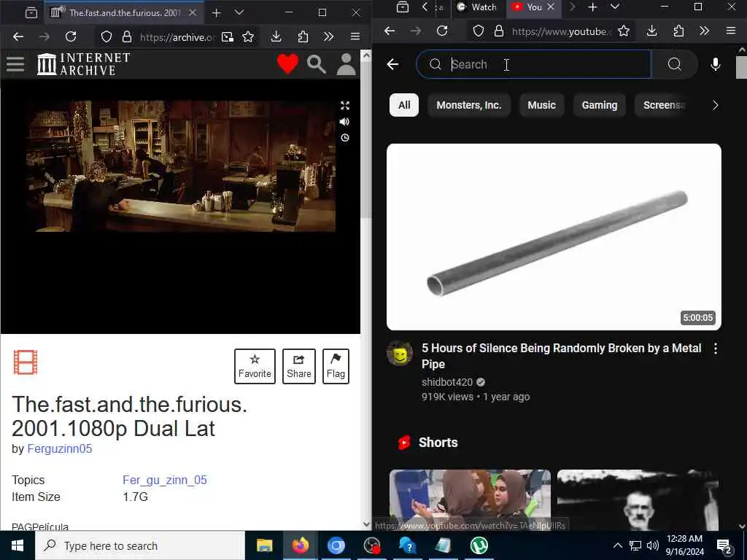Switch to the Watch tab in YouTube window
This screenshot has width=747, height=560.
pos(477,7)
